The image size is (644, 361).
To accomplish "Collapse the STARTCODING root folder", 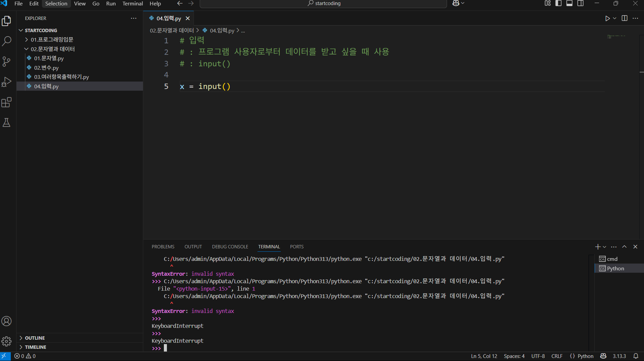I will click(x=80, y=30).
